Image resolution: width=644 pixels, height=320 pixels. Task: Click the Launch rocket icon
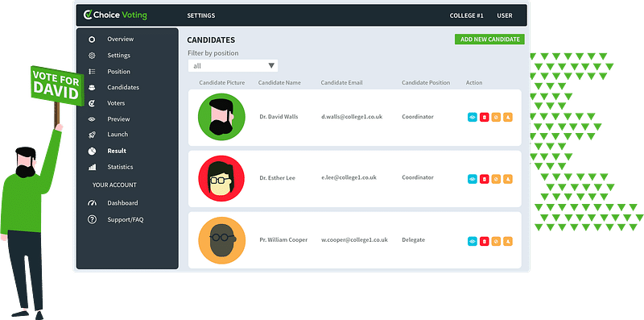pos(92,135)
